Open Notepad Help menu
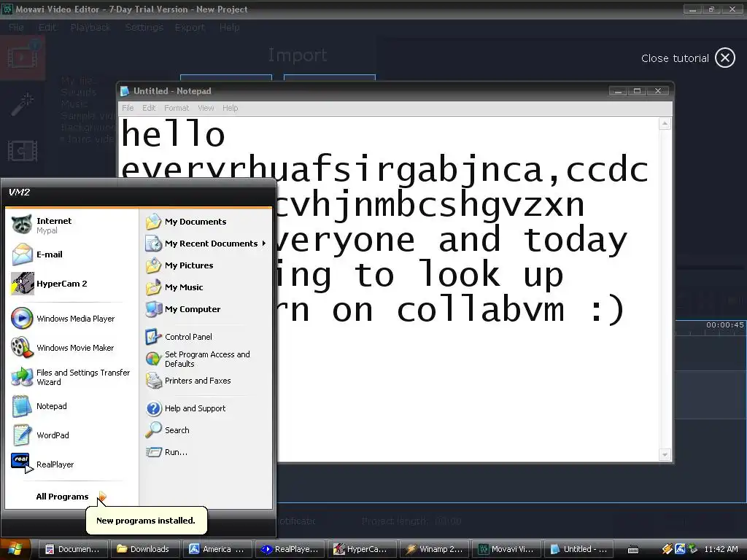 click(230, 108)
